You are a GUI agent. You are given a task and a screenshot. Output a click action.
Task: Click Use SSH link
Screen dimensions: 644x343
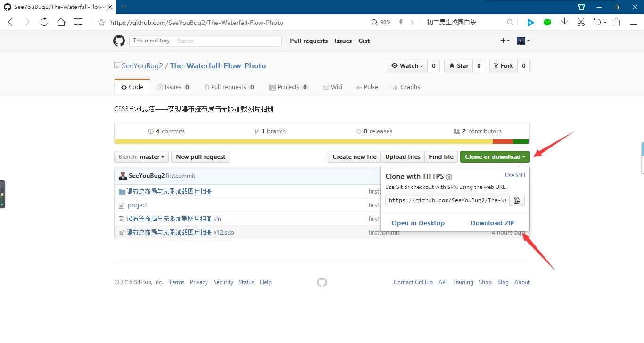coord(515,175)
